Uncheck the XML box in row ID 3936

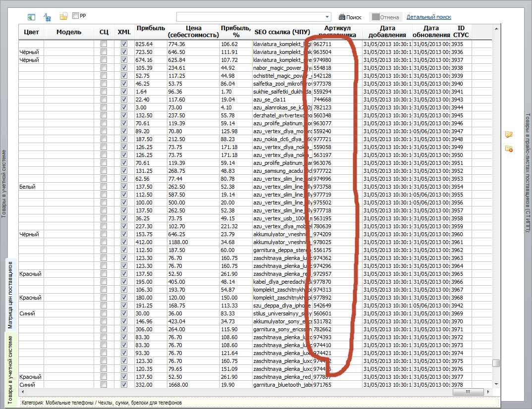[124, 52]
